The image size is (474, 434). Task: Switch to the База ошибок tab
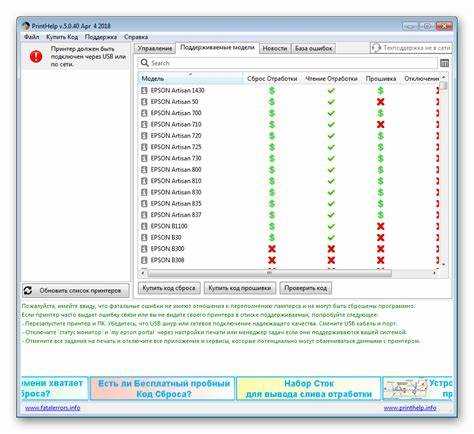pyautogui.click(x=314, y=49)
